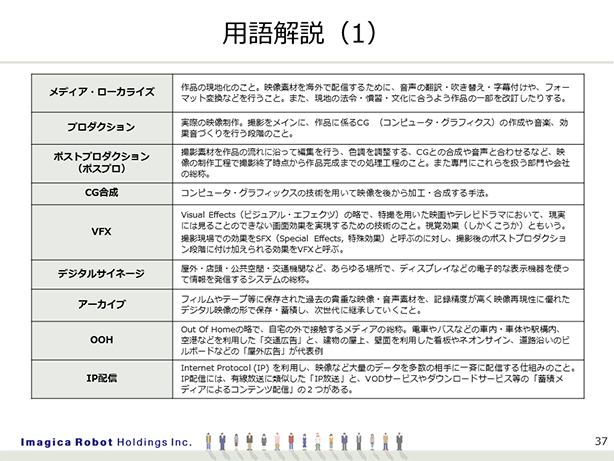Click the page number 37
The width and height of the screenshot is (614, 461).
point(601,441)
